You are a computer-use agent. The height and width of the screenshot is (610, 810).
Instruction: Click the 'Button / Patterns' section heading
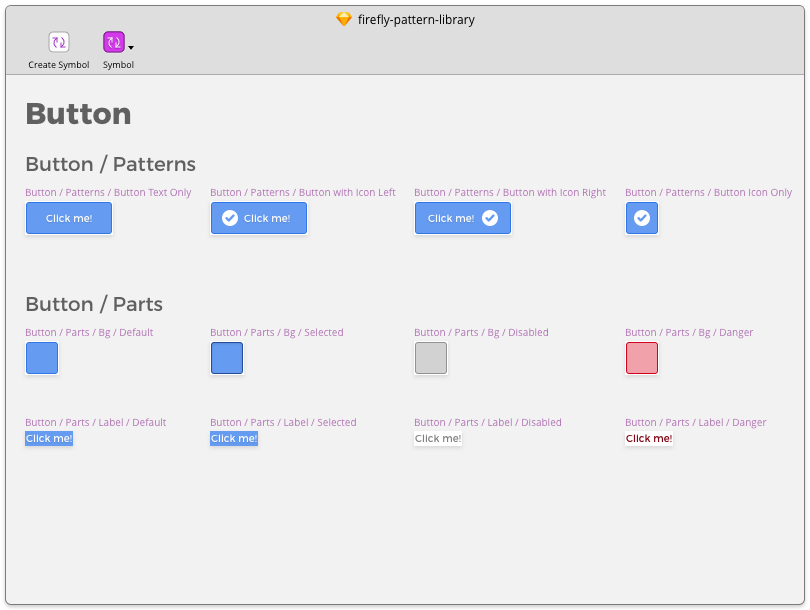(x=111, y=164)
